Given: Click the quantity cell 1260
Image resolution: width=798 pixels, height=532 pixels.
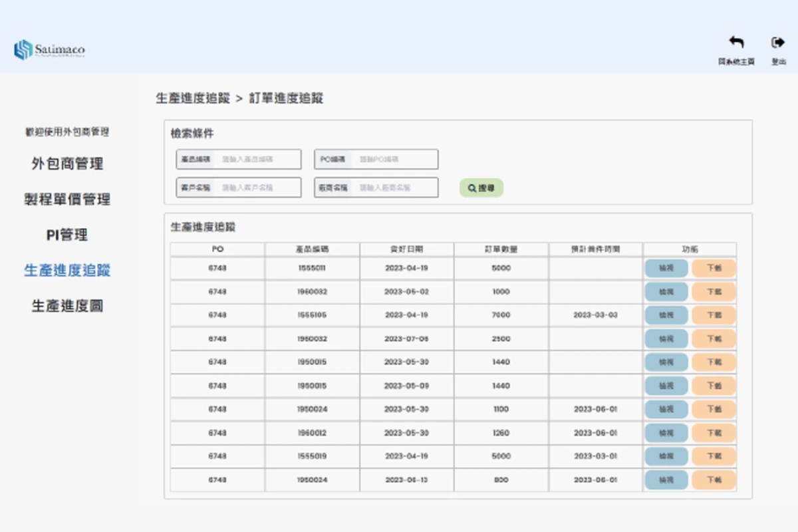Looking at the screenshot, I should 501,433.
